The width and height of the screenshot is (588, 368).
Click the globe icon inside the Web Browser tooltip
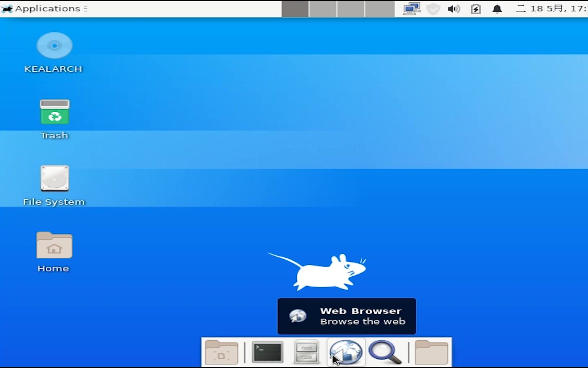(297, 316)
